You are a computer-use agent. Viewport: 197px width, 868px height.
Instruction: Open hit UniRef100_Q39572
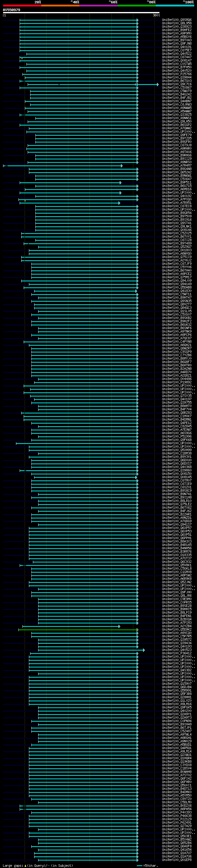click(x=177, y=640)
